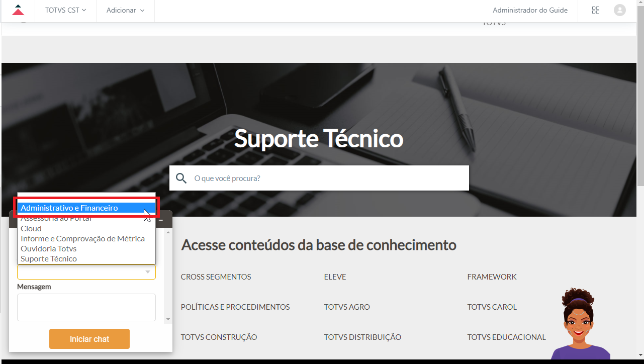Open ELEVE knowledge base category
This screenshot has height=364, width=644.
335,277
